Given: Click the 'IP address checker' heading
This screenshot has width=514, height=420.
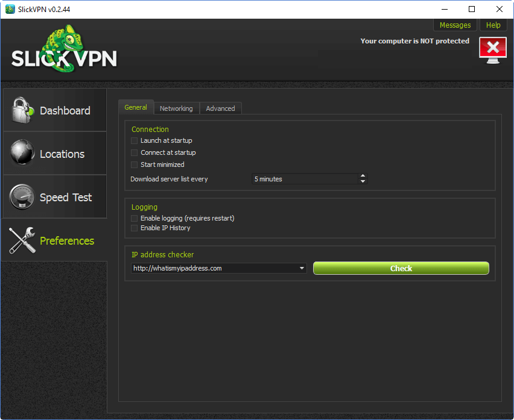Looking at the screenshot, I should tap(163, 255).
